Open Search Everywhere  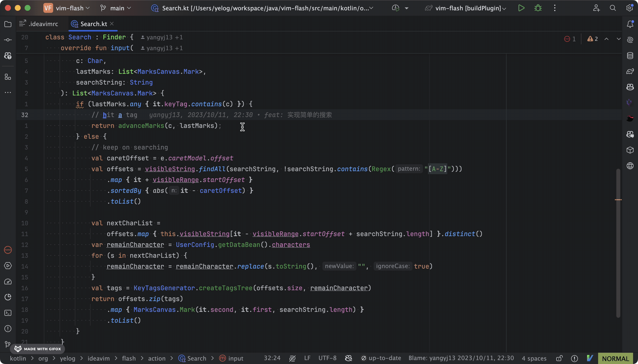613,8
